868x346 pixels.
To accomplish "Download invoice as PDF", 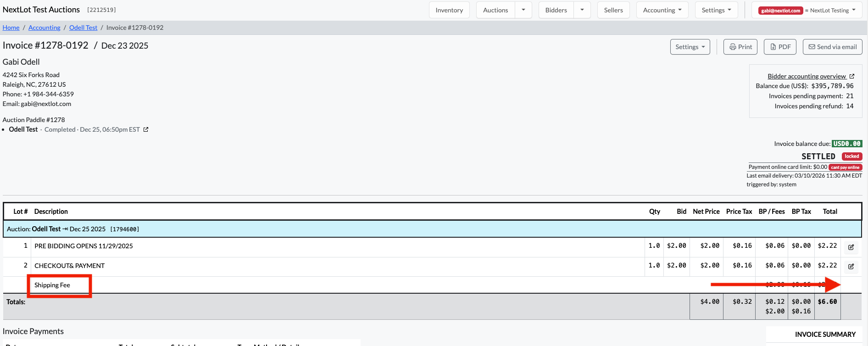I will (780, 47).
